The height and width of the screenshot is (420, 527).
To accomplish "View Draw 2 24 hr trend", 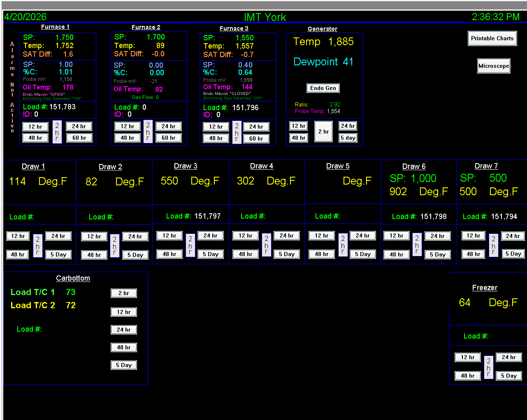I will [x=135, y=236].
